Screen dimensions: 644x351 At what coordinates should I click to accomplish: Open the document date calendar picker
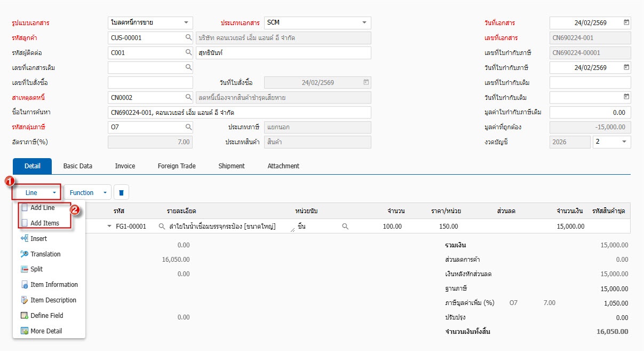tap(626, 23)
